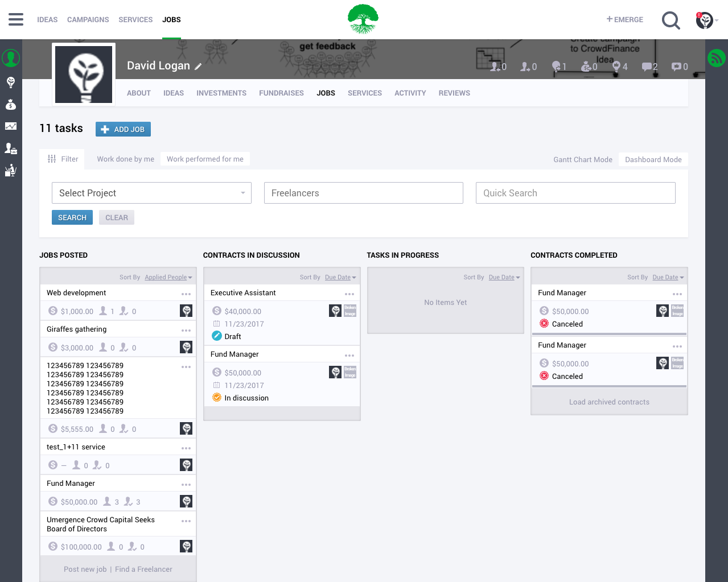Open options dots for posted Fund Manager job
Viewport: 728px width, 582px height.
pyautogui.click(x=186, y=485)
